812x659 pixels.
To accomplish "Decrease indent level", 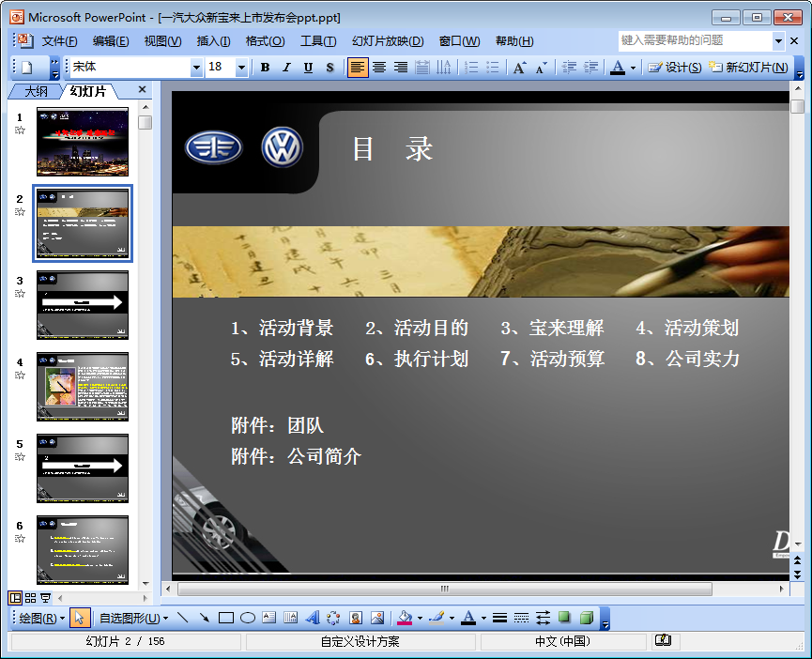I will tap(569, 68).
